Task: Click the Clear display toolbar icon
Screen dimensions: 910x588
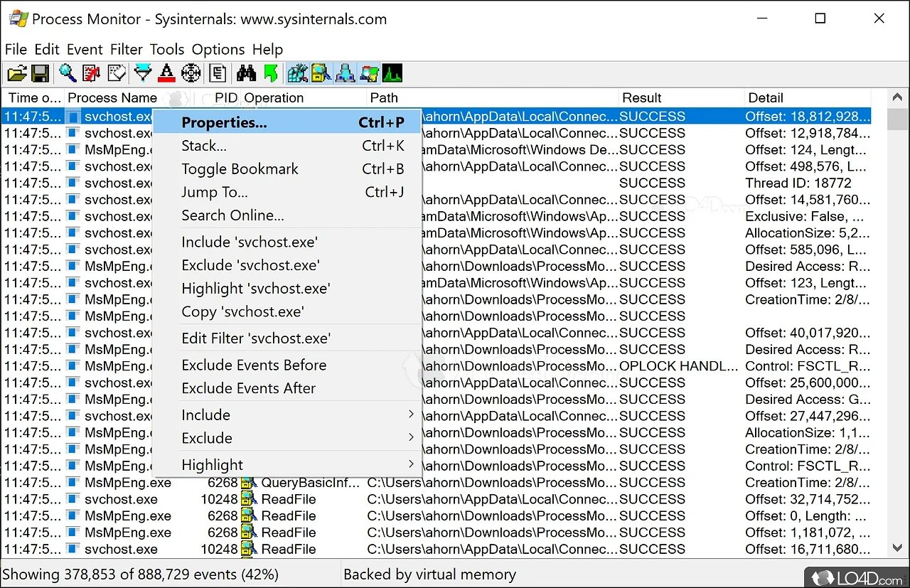Action: [x=116, y=73]
